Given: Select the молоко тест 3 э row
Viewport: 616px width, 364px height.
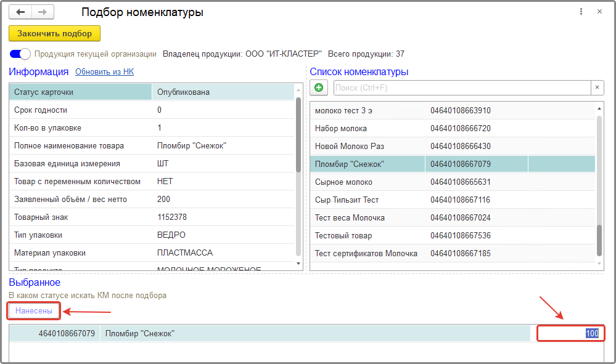Looking at the screenshot, I should [x=453, y=111].
